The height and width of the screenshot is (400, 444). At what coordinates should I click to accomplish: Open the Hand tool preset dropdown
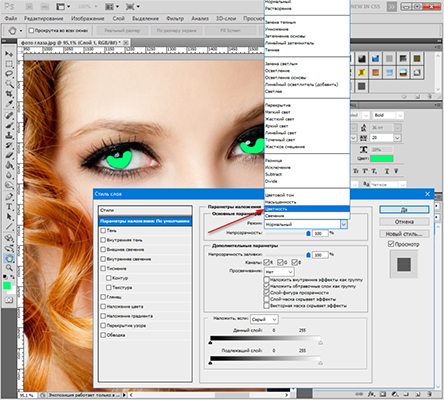(x=21, y=31)
